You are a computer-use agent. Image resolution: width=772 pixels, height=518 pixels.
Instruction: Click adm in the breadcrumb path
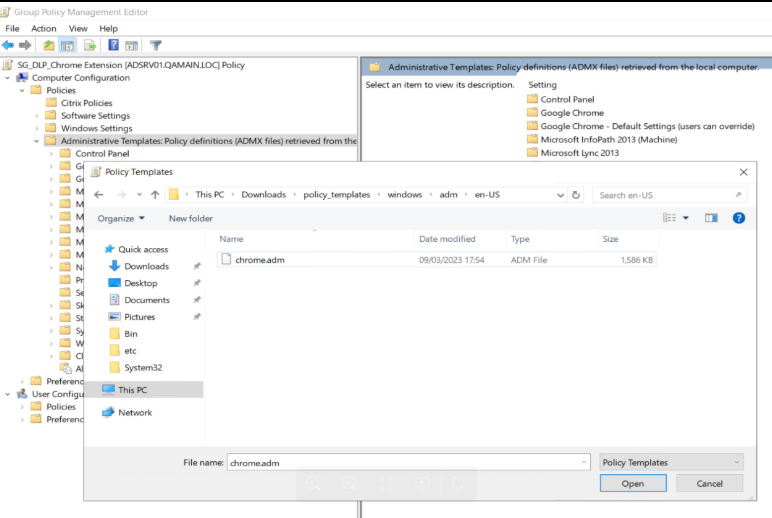(449, 194)
